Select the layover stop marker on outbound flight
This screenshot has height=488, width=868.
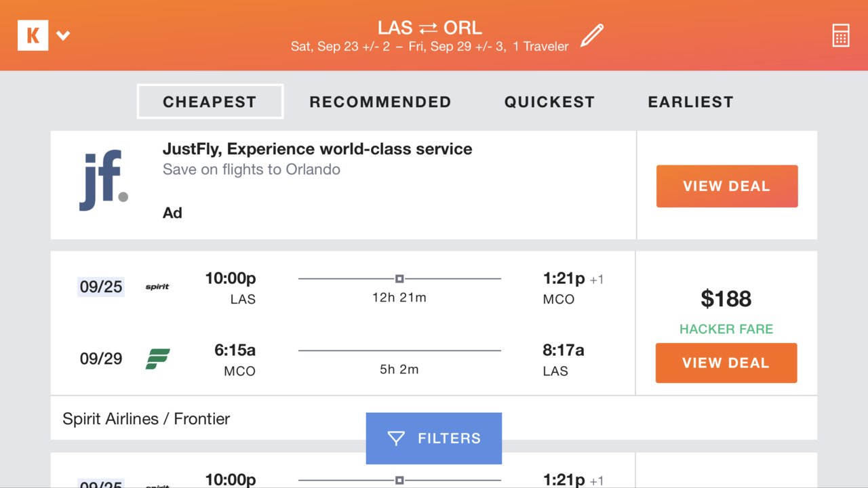(399, 279)
